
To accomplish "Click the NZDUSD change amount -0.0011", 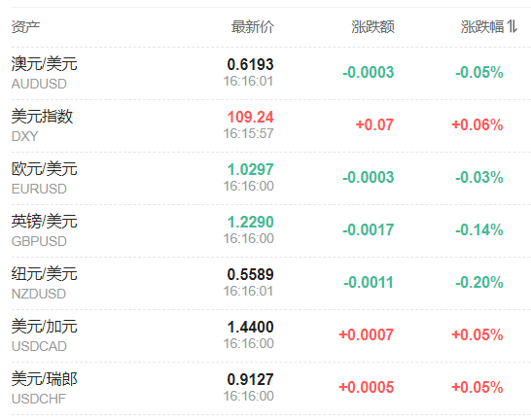I will [x=369, y=282].
